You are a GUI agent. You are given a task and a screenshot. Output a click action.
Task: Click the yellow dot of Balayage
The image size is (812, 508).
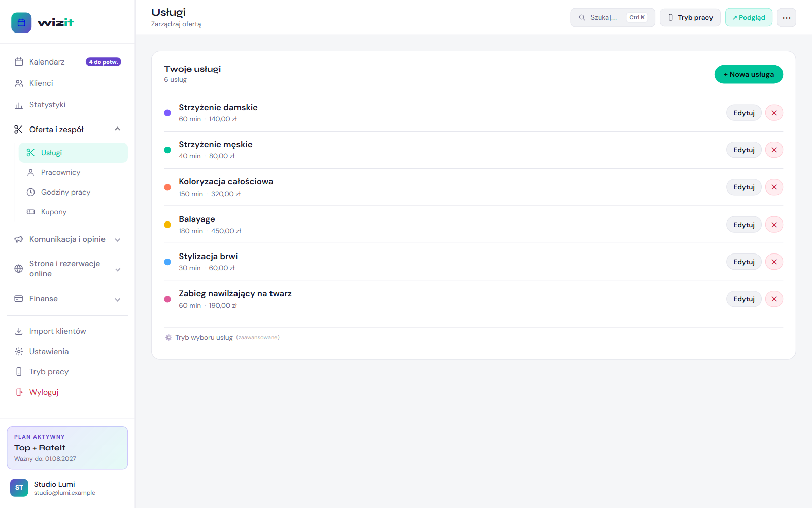pyautogui.click(x=167, y=225)
